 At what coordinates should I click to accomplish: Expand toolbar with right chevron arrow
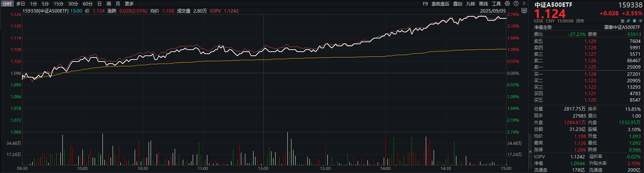tap(524, 3)
